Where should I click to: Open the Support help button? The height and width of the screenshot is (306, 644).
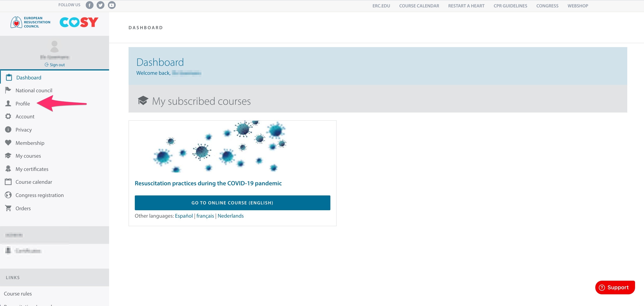(x=615, y=287)
